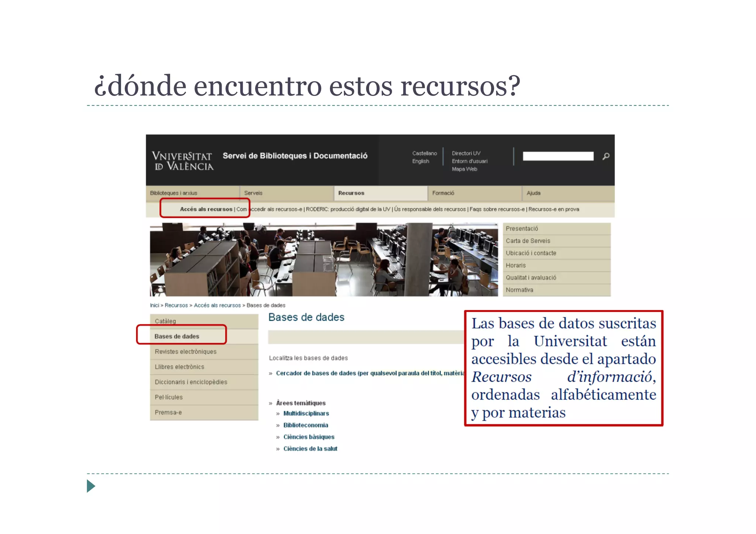Screen dimensions: 756x534
Task: Open Mapa Web link
Action: coord(464,169)
